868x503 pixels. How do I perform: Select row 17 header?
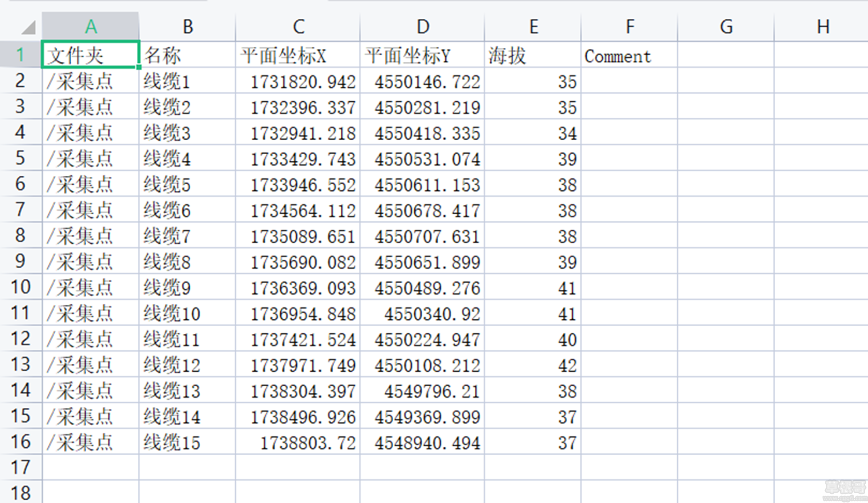click(21, 467)
